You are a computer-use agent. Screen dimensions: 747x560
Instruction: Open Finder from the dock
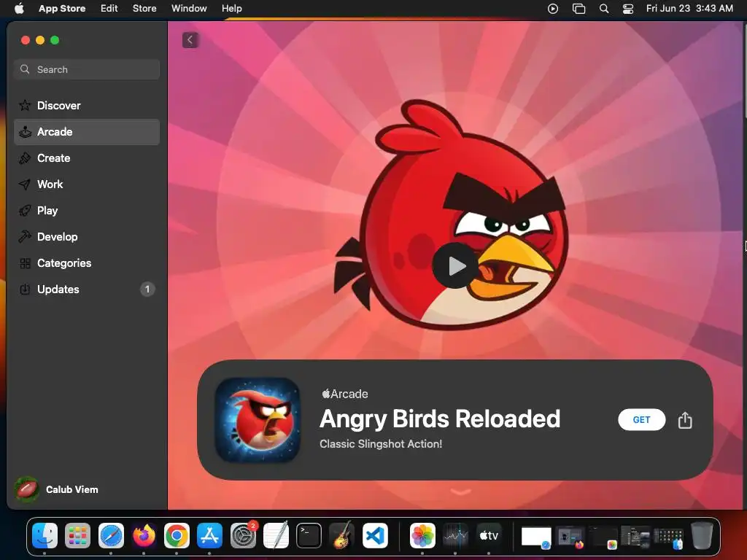coord(44,536)
